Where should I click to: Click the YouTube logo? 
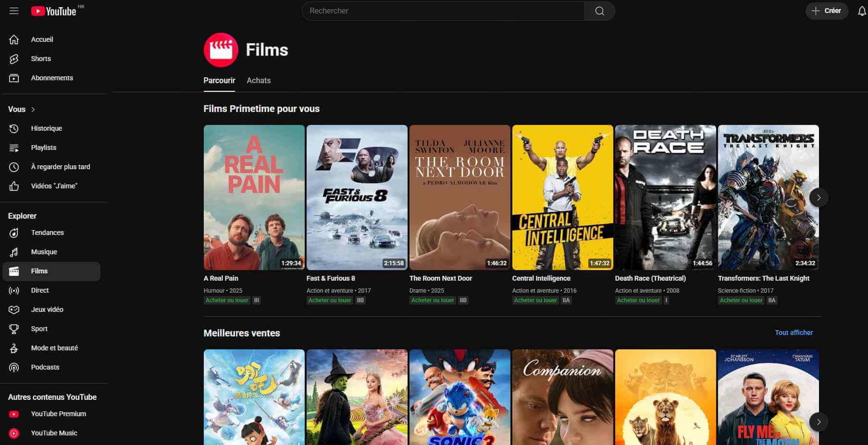tap(54, 11)
